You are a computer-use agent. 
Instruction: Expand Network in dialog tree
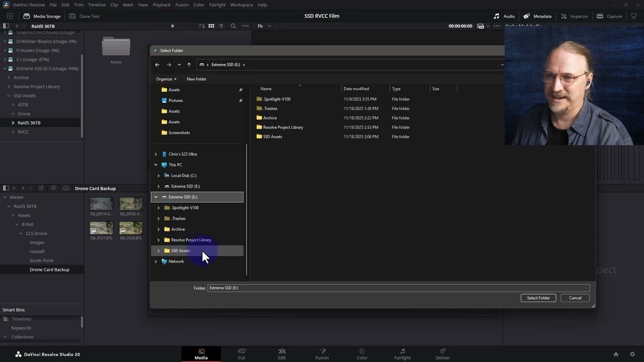(156, 261)
